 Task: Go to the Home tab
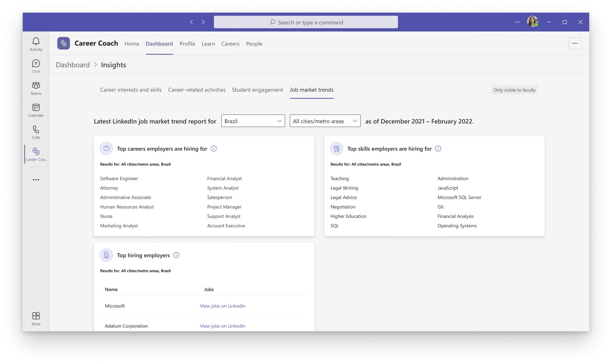(x=132, y=44)
